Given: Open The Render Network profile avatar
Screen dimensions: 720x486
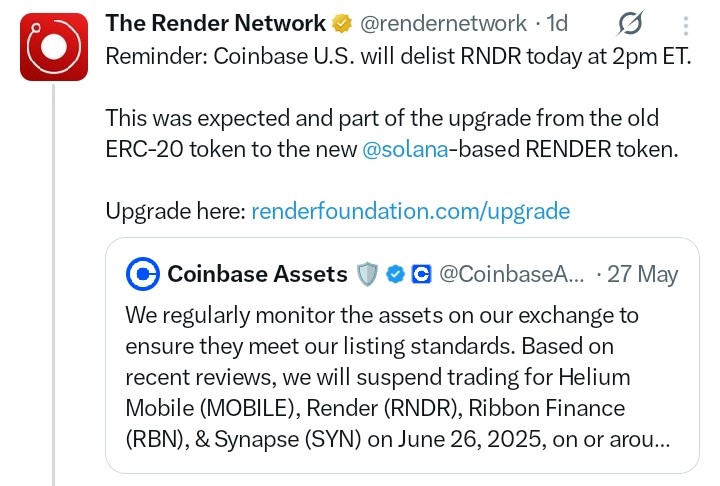Looking at the screenshot, I should (x=54, y=47).
